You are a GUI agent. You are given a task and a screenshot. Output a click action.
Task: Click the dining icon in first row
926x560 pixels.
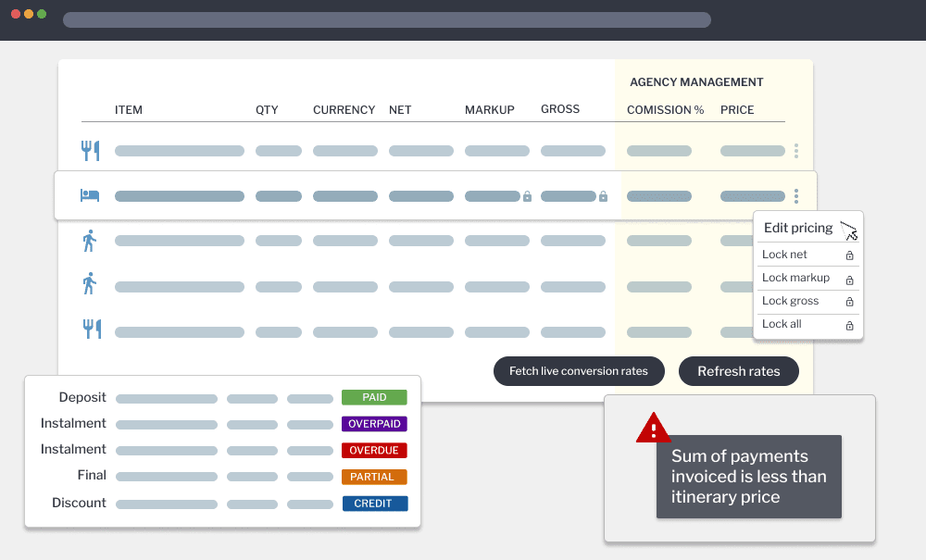tap(90, 150)
